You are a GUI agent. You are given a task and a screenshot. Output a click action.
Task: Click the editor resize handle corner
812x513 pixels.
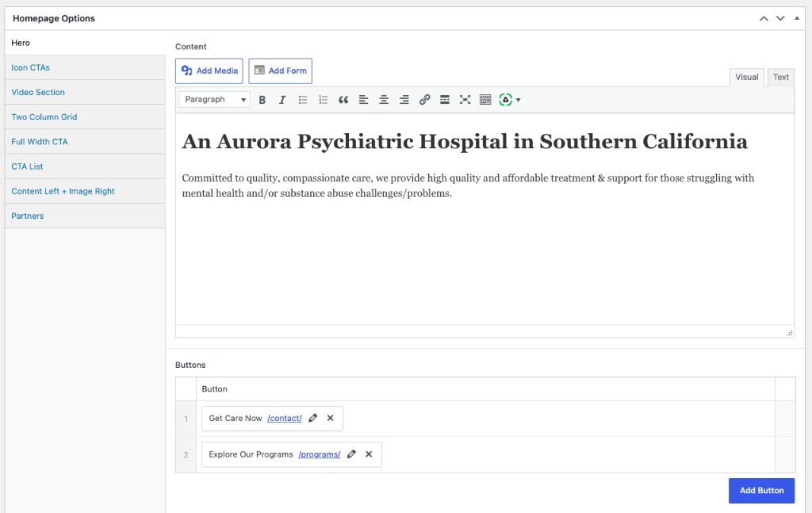789,333
